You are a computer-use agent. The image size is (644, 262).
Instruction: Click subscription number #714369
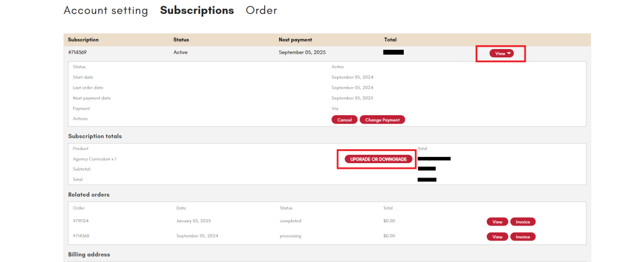[77, 52]
